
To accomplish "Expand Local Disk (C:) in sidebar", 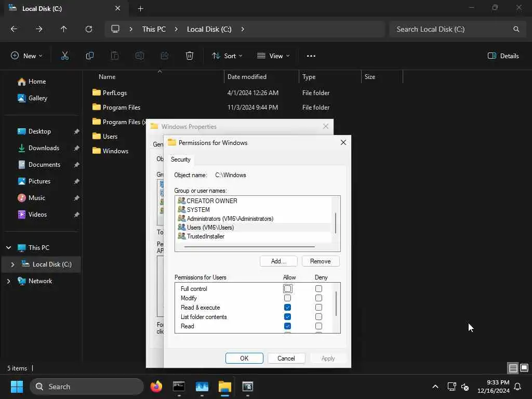I will click(x=12, y=264).
